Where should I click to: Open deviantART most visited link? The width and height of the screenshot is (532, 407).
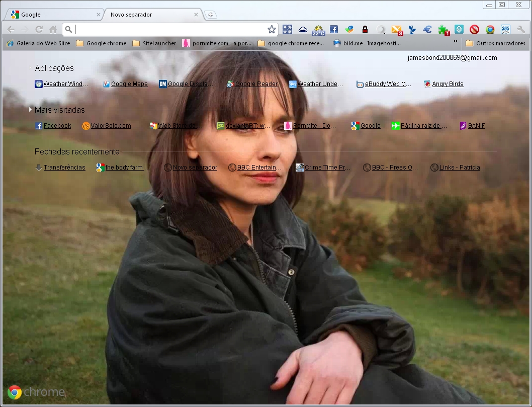click(243, 126)
